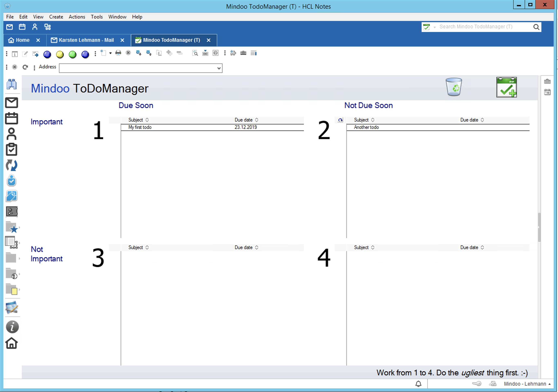Open the Contacts bookmark in sidebar
The width and height of the screenshot is (558, 392).
(11, 134)
